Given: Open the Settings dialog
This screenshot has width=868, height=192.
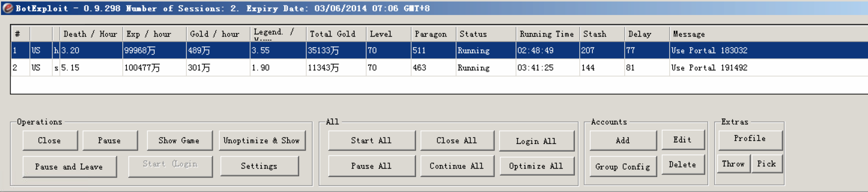Looking at the screenshot, I should (x=259, y=166).
